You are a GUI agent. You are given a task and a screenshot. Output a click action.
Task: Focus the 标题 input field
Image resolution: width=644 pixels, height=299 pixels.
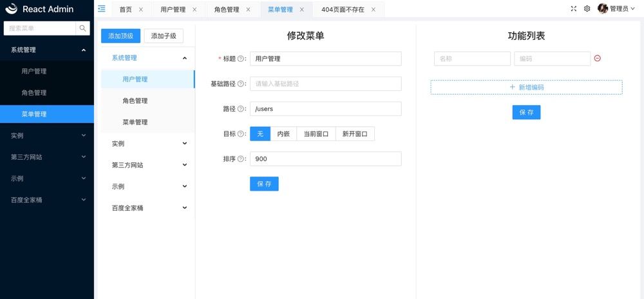click(x=325, y=59)
